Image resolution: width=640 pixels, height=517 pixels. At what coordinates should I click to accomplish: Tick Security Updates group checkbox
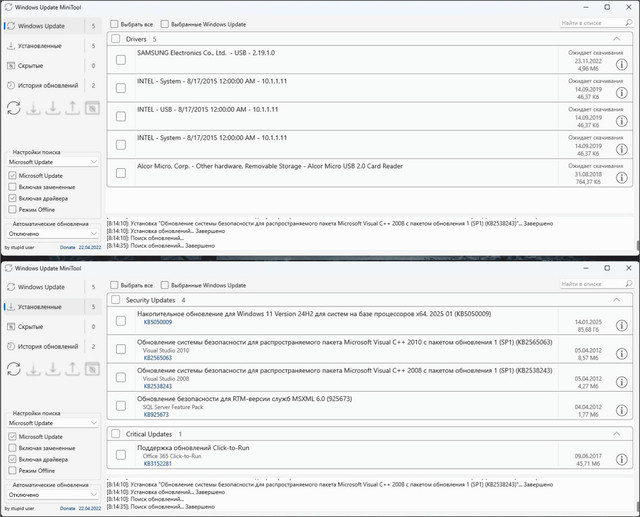tap(116, 300)
